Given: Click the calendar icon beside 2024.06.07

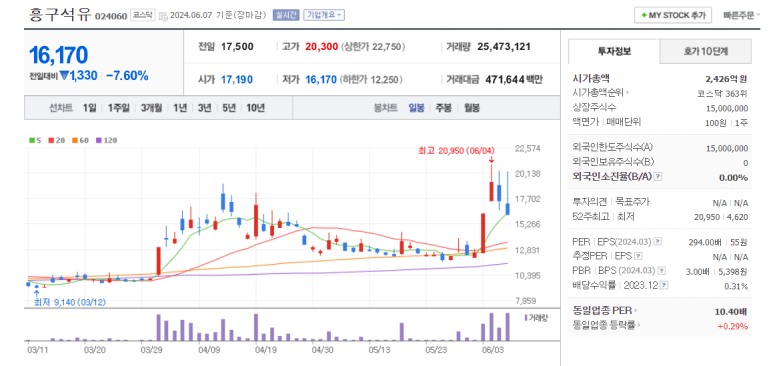Looking at the screenshot, I should (163, 16).
